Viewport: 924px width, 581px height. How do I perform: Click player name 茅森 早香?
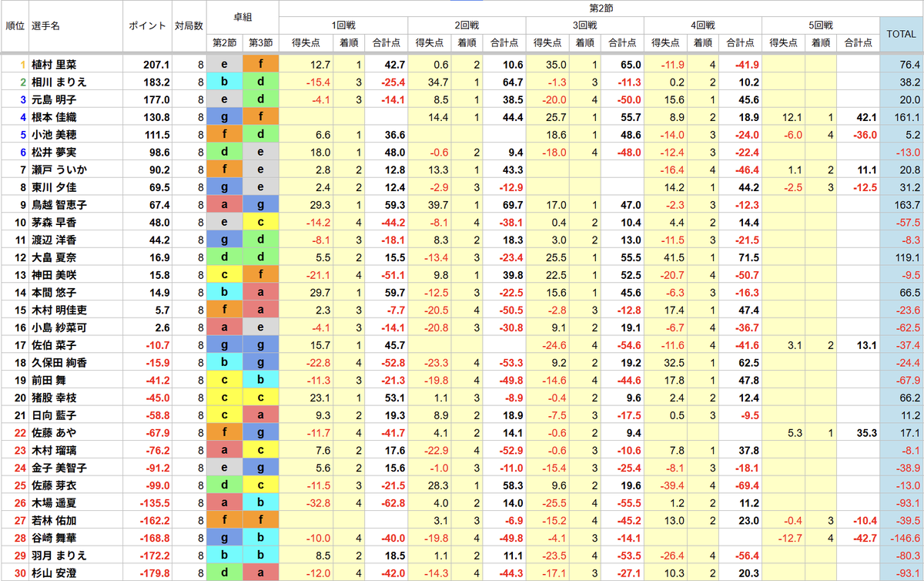pos(54,222)
